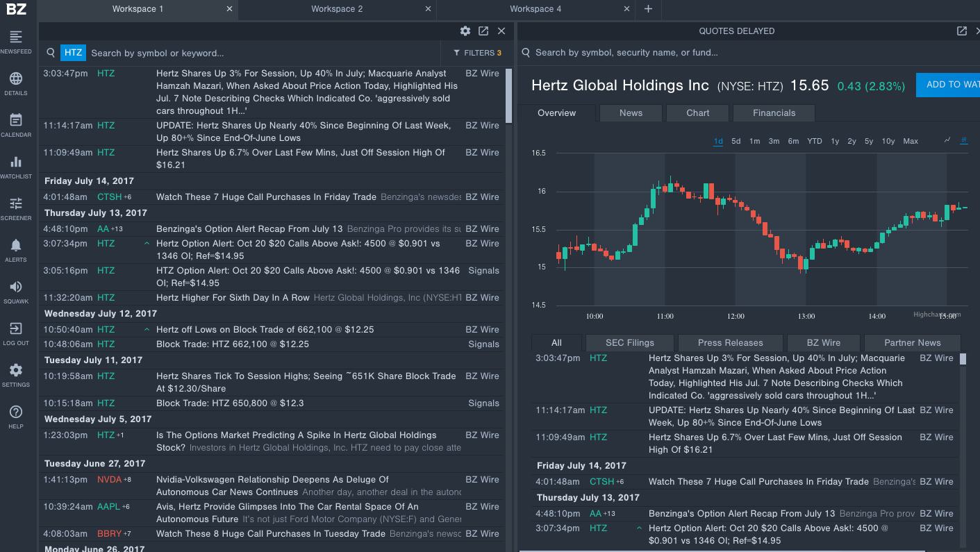Open Settings from the left sidebar
Image resolution: width=980 pixels, height=552 pixels.
coord(15,375)
